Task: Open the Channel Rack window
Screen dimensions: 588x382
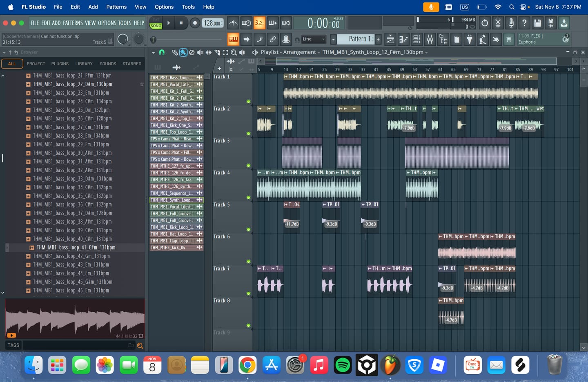Action: coord(416,39)
